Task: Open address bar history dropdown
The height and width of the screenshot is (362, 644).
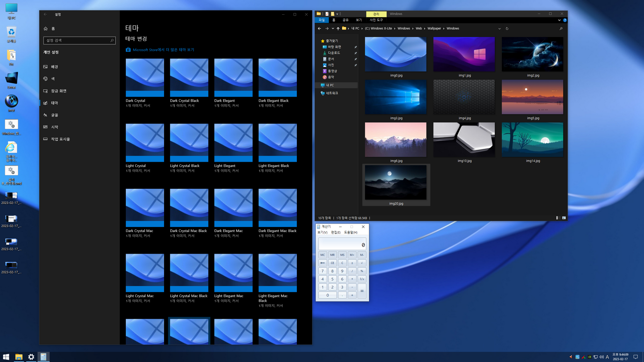Action: 499,29
